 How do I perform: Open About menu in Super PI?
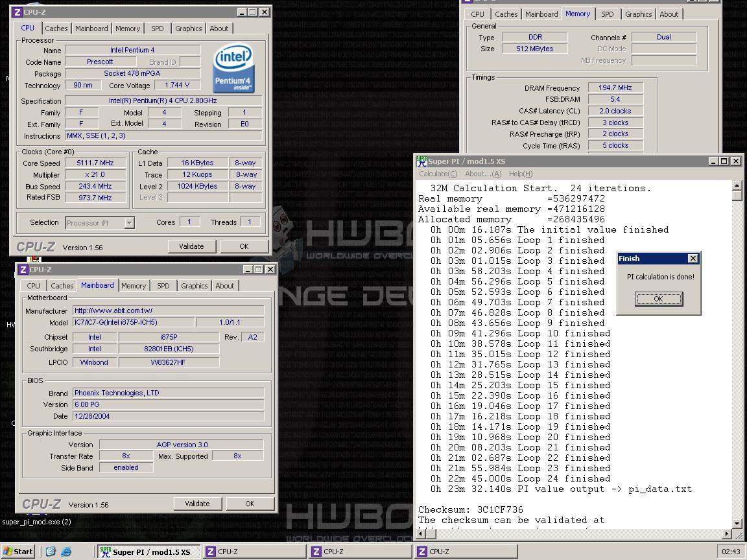(x=483, y=174)
